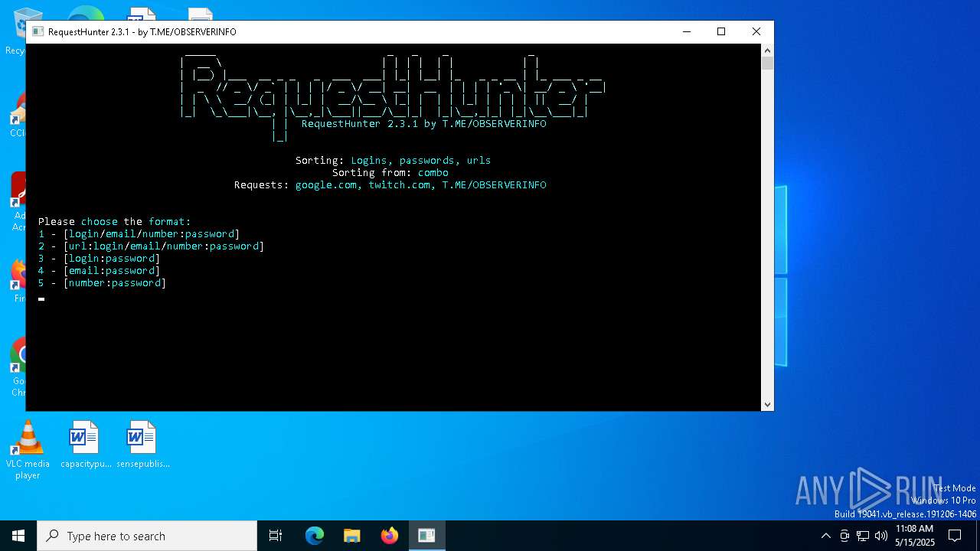Click the 'Requests: google.com, twitch.com' line
Viewport: 980px width, 551px height.
[x=390, y=184]
